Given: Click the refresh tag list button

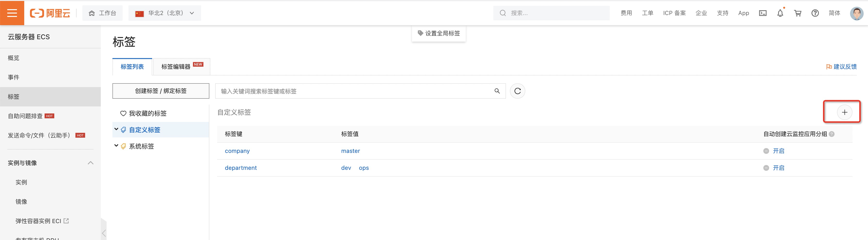Looking at the screenshot, I should (x=518, y=91).
